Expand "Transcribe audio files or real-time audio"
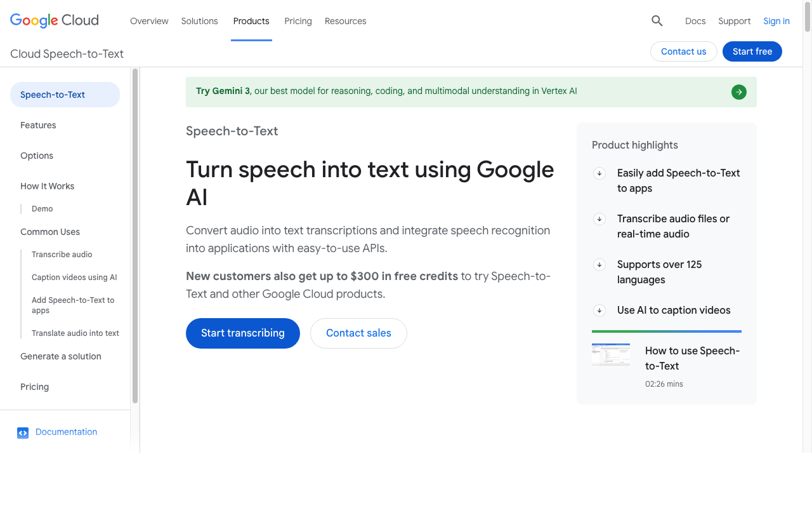The width and height of the screenshot is (812, 508). (x=599, y=218)
